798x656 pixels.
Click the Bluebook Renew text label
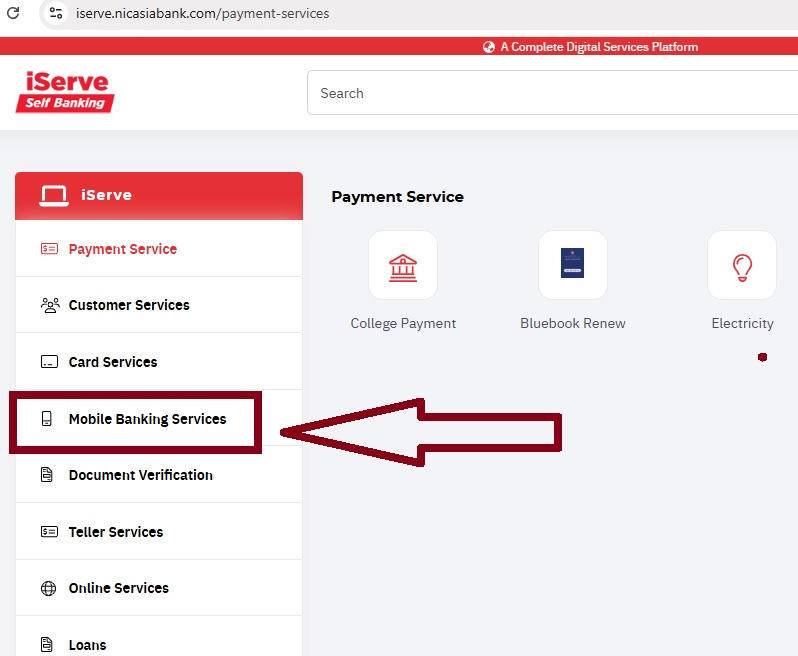click(x=572, y=323)
